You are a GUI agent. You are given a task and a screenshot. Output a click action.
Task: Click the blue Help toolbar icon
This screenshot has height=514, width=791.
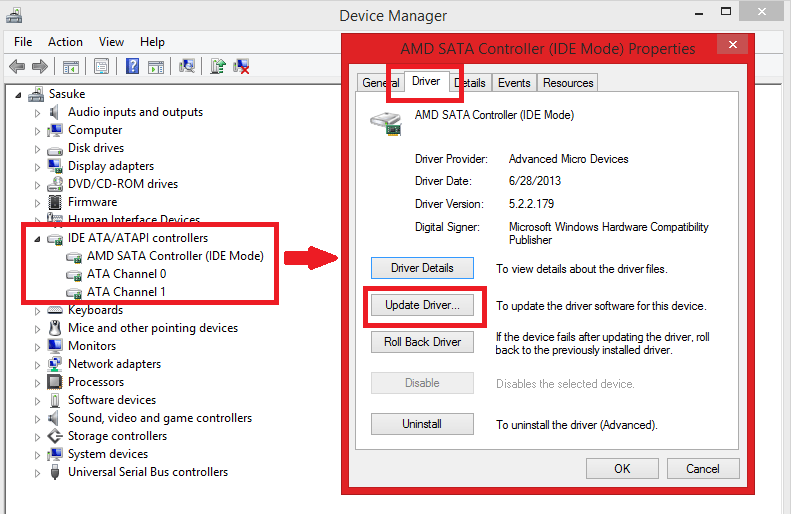click(132, 67)
